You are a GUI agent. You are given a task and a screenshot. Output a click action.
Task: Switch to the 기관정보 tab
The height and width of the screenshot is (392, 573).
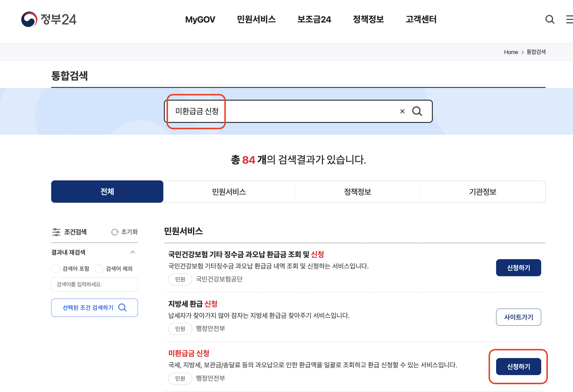[x=482, y=191]
